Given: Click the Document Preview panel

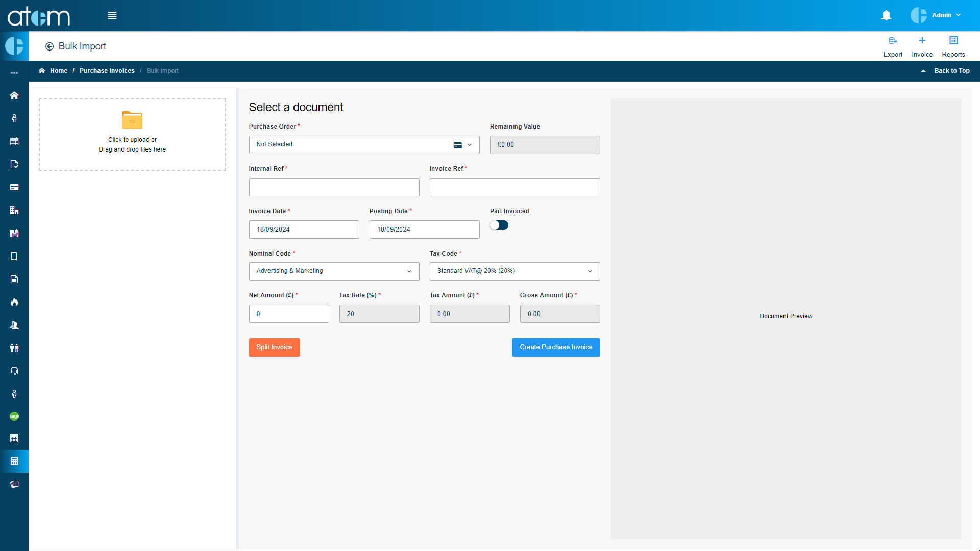Looking at the screenshot, I should [786, 318].
